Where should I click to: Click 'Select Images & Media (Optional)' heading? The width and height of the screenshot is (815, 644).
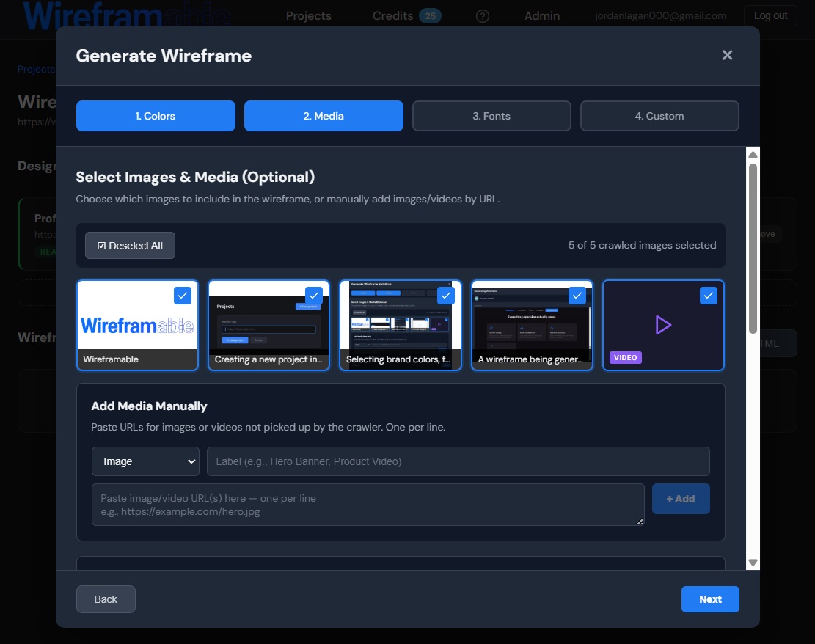[195, 178]
